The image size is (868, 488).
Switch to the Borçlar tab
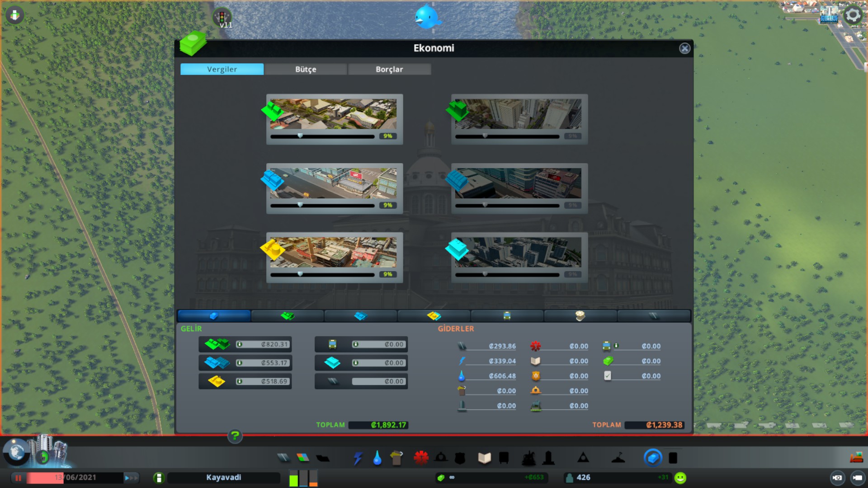click(389, 69)
